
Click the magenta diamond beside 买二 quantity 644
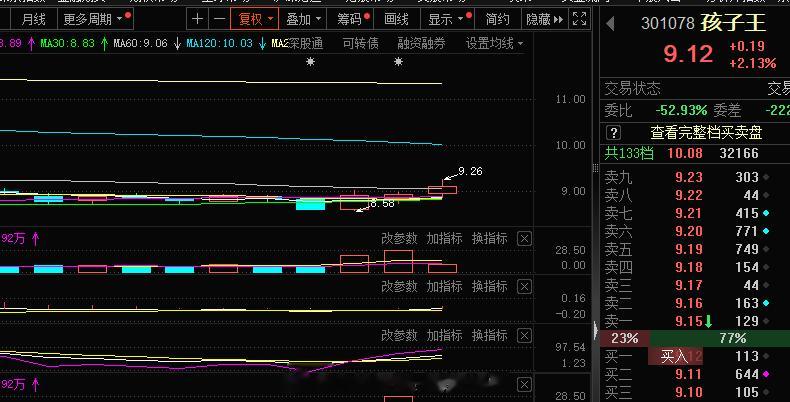tap(766, 374)
